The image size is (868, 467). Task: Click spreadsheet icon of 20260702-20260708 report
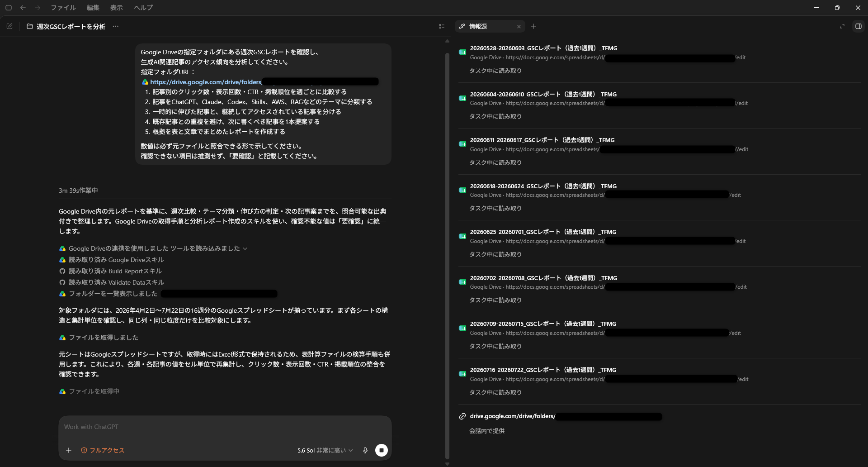[462, 282]
